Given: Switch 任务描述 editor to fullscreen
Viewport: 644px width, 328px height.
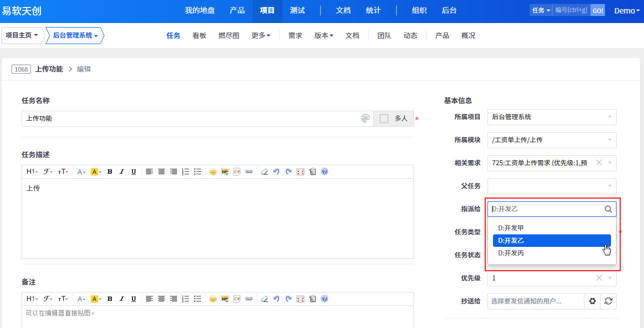Looking at the screenshot, I should tap(300, 172).
